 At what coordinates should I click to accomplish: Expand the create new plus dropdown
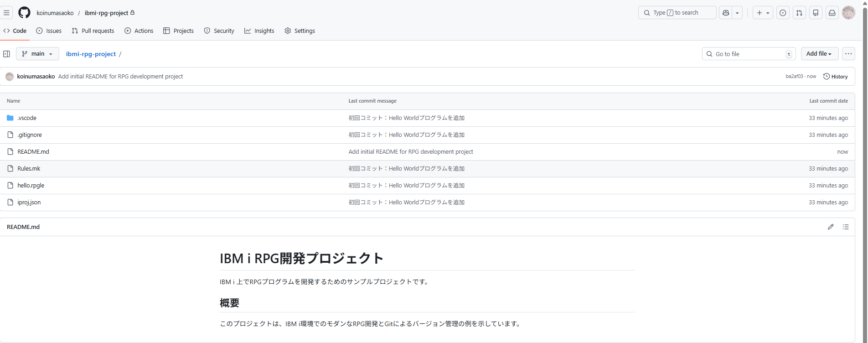tap(763, 13)
